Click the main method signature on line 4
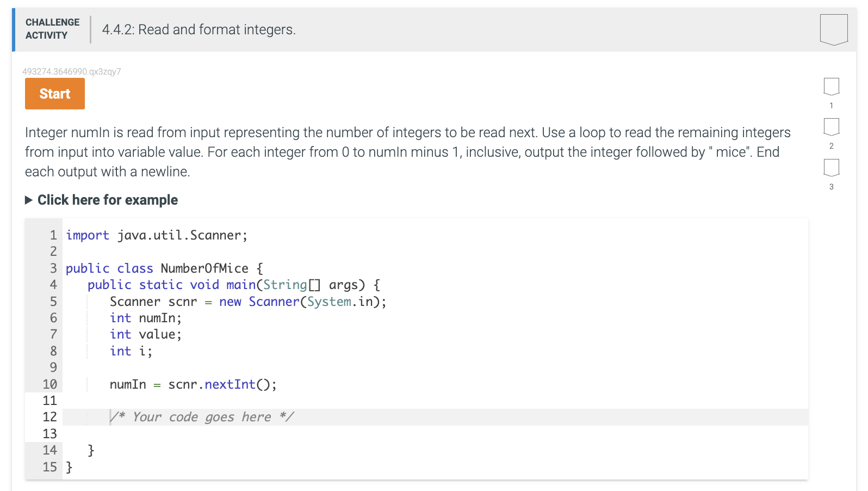868x491 pixels. pyautogui.click(x=234, y=284)
